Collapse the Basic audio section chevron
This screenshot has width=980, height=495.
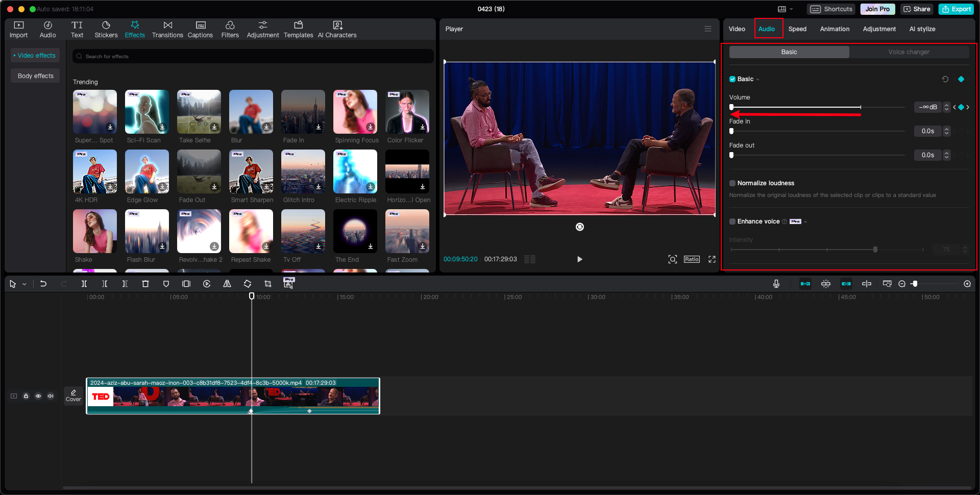tap(757, 79)
